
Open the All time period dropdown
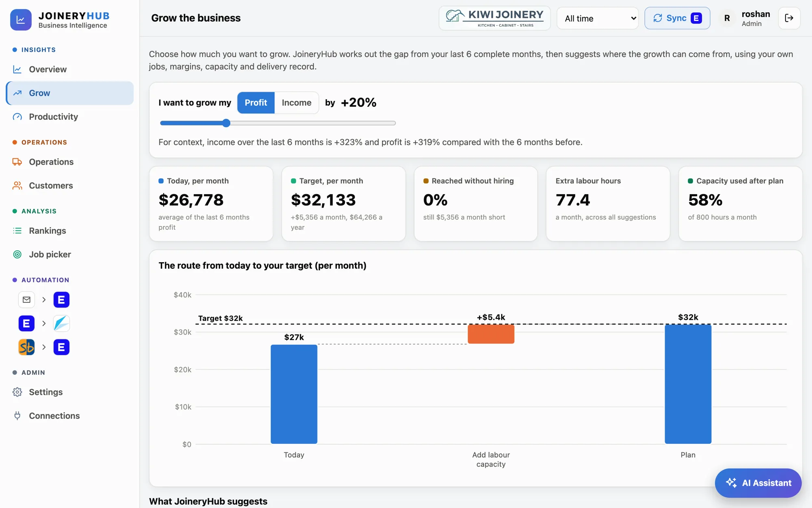pos(598,18)
